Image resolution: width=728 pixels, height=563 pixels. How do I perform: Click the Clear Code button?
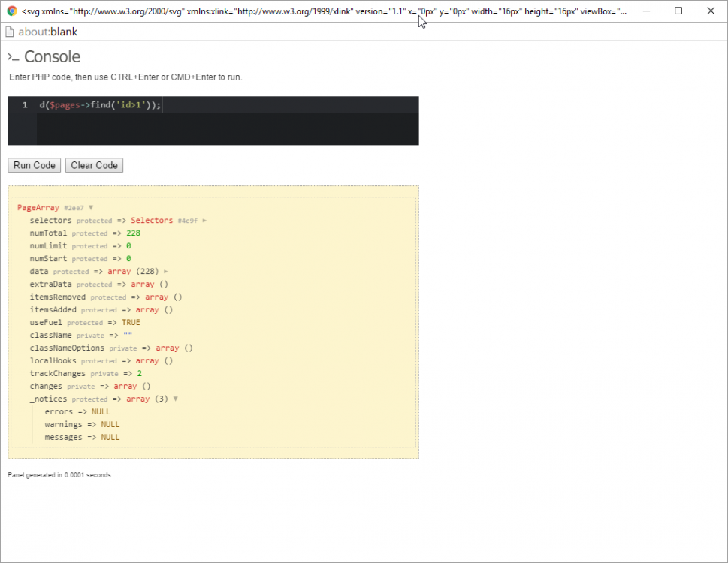[x=93, y=165]
